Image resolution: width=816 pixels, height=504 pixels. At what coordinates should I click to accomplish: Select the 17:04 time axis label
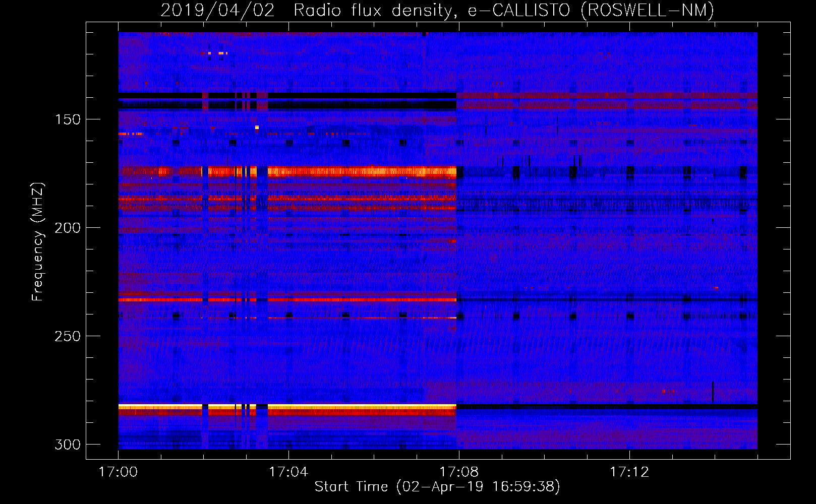[288, 472]
